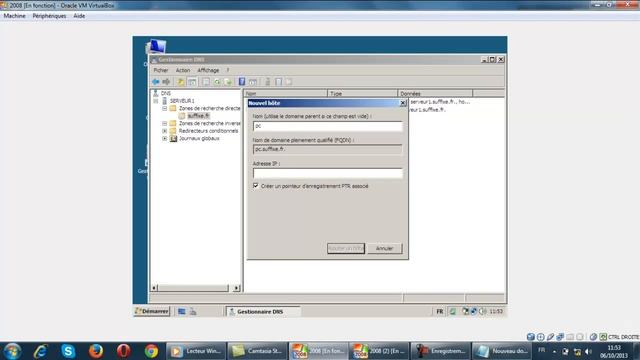Open the Action menu
This screenshot has width=640, height=360.
(x=183, y=70)
